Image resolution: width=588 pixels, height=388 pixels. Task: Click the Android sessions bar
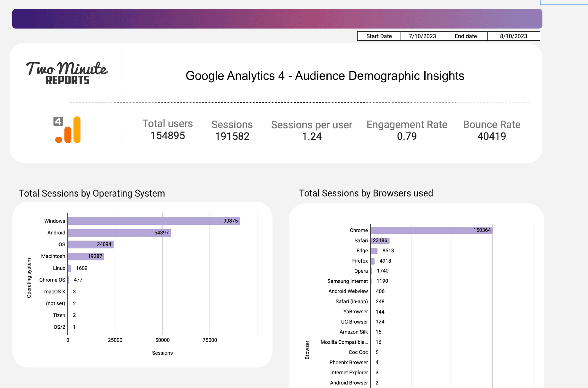[x=119, y=232]
